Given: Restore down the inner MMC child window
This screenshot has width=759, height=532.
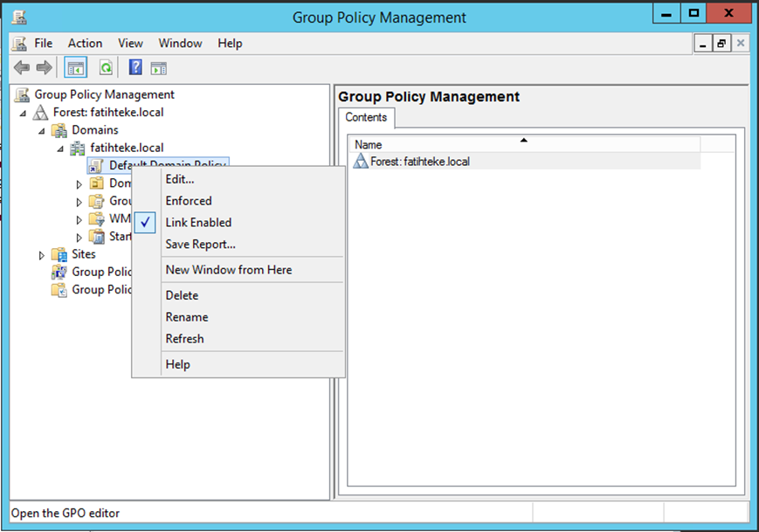Looking at the screenshot, I should pyautogui.click(x=721, y=44).
